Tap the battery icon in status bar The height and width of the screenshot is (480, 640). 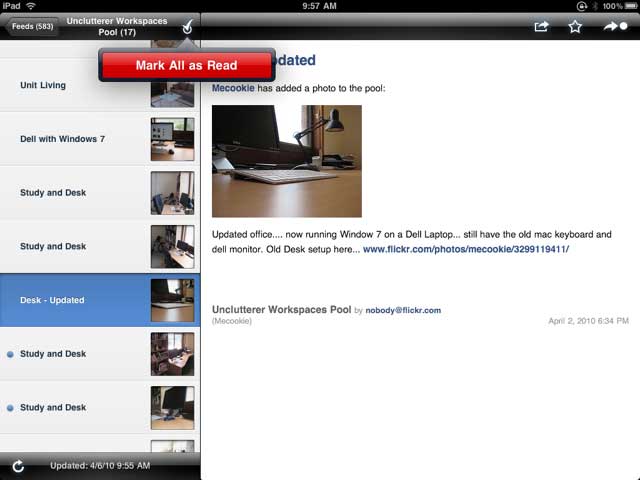point(628,6)
